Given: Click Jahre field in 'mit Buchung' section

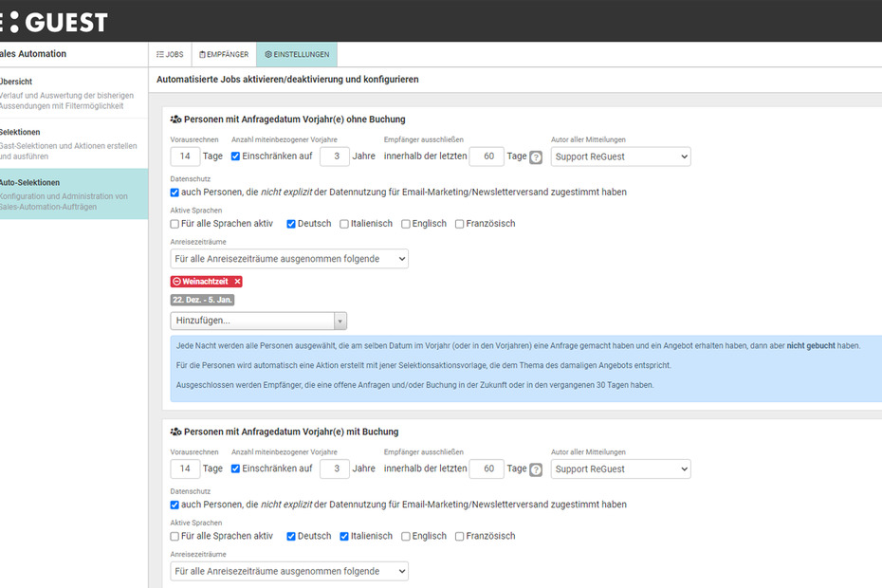Looking at the screenshot, I should point(335,469).
